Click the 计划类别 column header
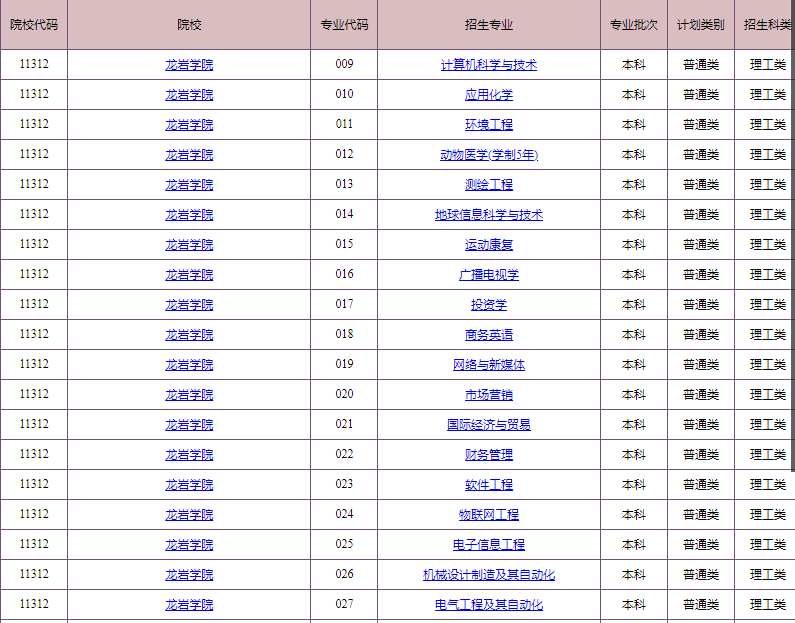Viewport: 795px width, 623px height. point(701,24)
